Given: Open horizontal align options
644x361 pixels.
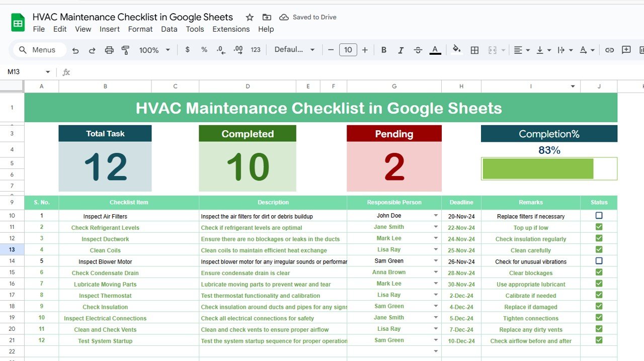Looking at the screenshot, I should coord(522,50).
